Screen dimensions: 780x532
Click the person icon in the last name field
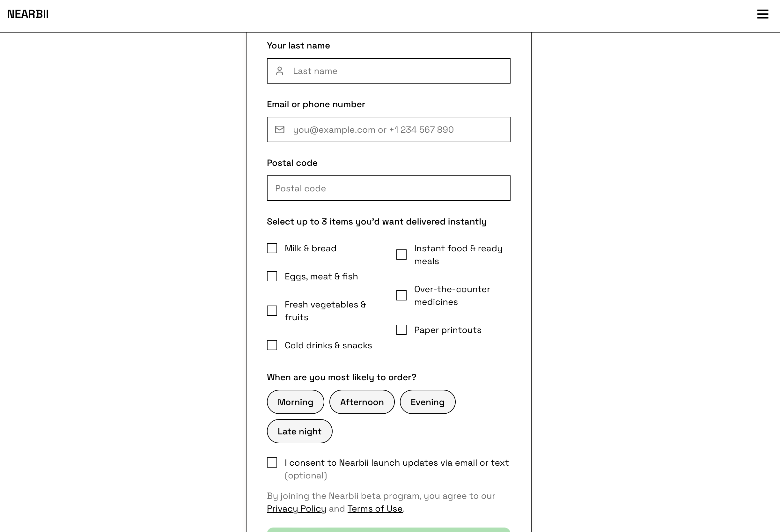pos(280,71)
